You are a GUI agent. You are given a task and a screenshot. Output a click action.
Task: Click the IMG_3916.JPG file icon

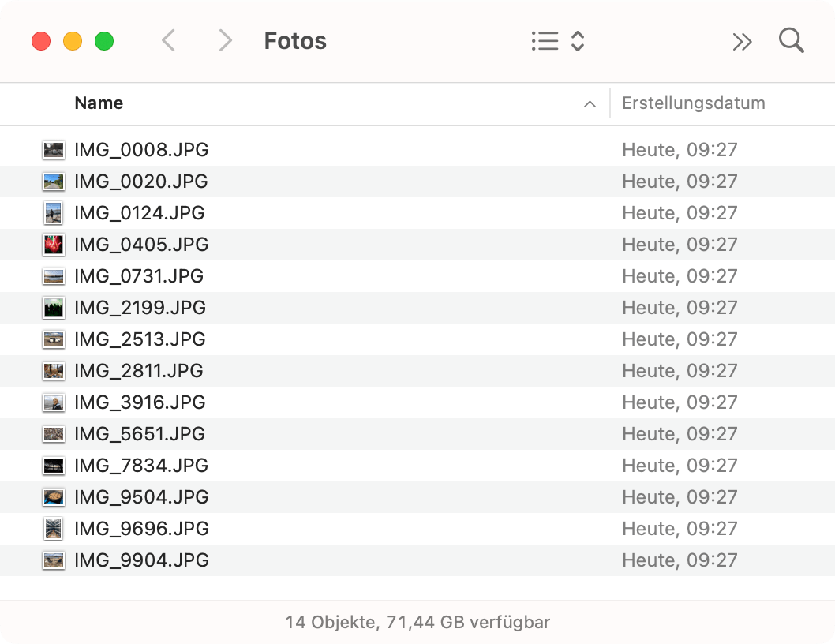(53, 402)
